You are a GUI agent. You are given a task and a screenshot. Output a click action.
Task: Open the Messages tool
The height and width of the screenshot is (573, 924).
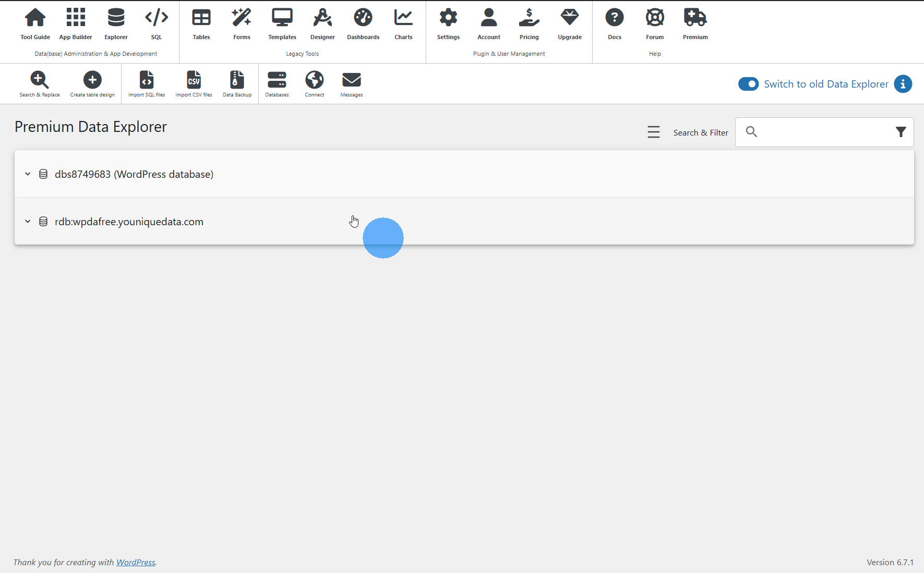tap(351, 82)
